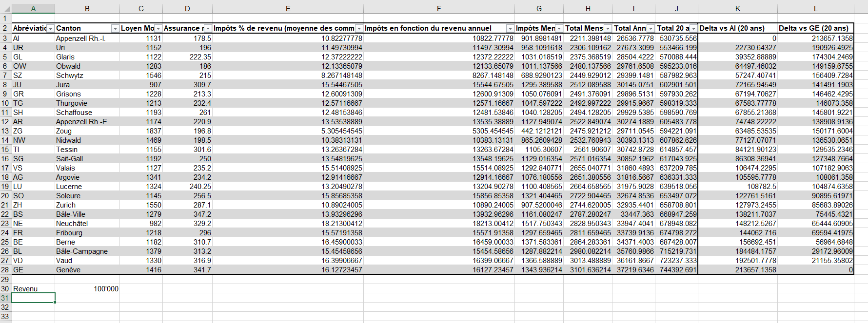Select annual tax value 18213.00412
Screen dimensions: 868x323
439,224
